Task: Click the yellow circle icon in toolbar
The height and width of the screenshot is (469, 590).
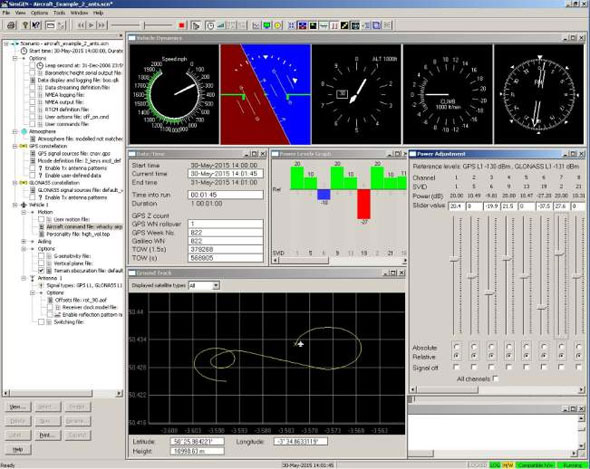Action: (x=278, y=25)
